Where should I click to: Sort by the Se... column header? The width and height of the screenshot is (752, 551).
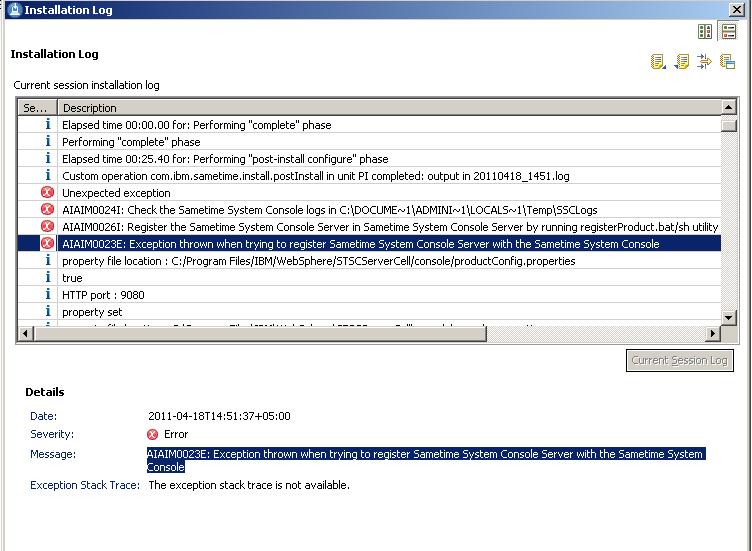pyautogui.click(x=37, y=108)
